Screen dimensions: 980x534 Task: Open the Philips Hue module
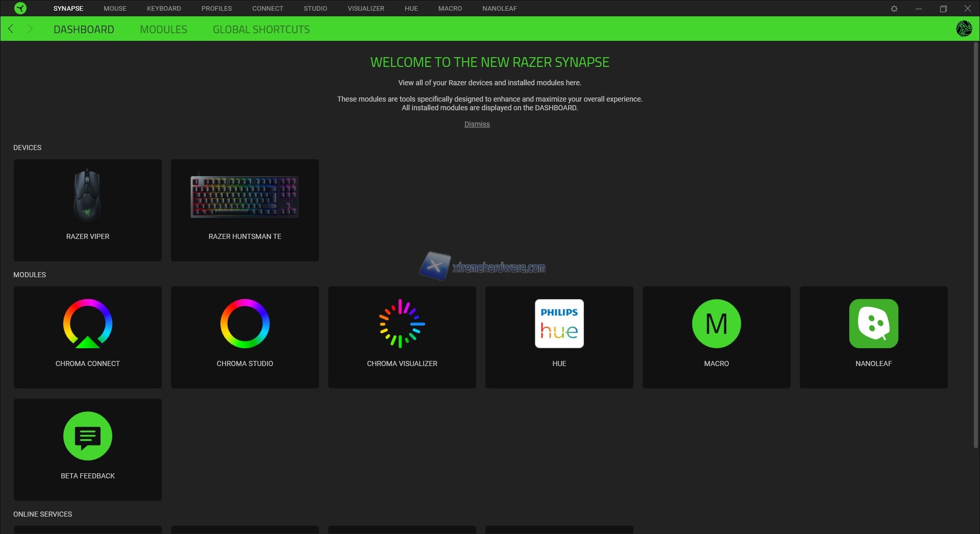click(x=559, y=336)
